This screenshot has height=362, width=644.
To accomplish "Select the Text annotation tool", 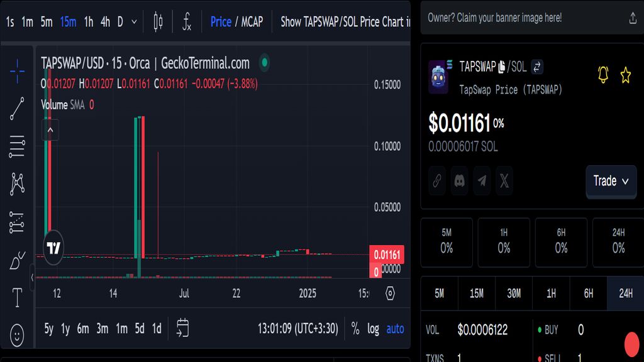I will coord(17,297).
